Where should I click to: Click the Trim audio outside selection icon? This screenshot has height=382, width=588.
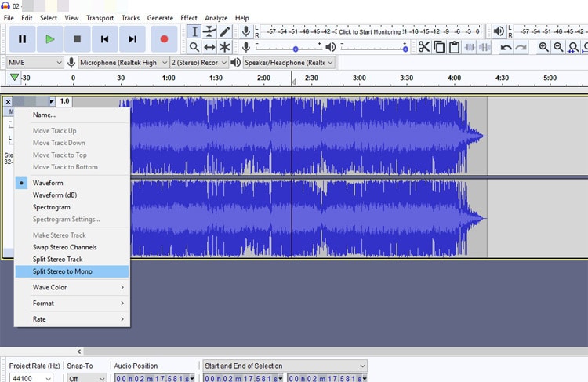470,47
